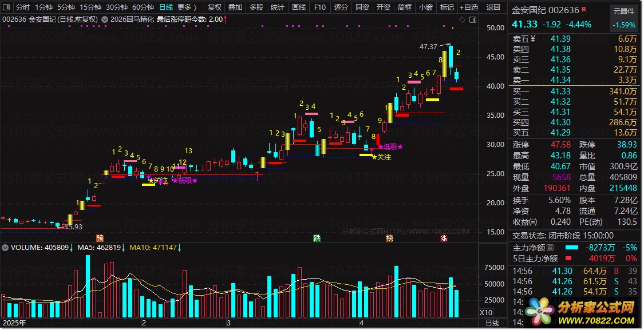Viewport: 644px width, 330px height.
Task: Switch chart to 60分钟 period
Action: [x=143, y=7]
